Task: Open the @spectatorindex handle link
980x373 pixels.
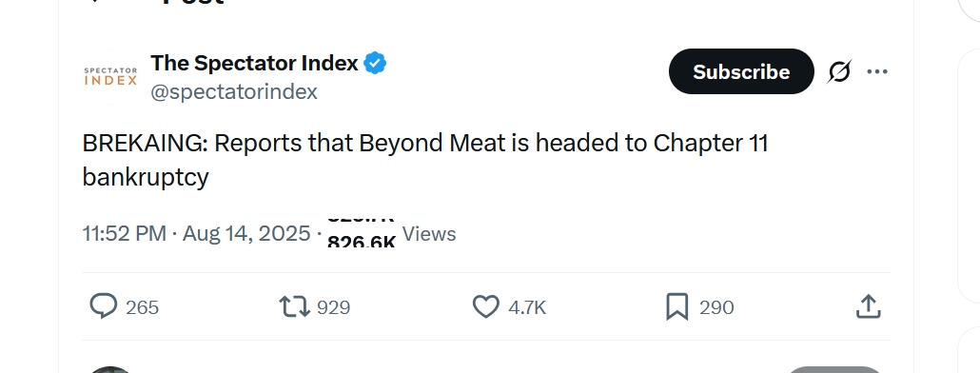Action: [x=234, y=92]
